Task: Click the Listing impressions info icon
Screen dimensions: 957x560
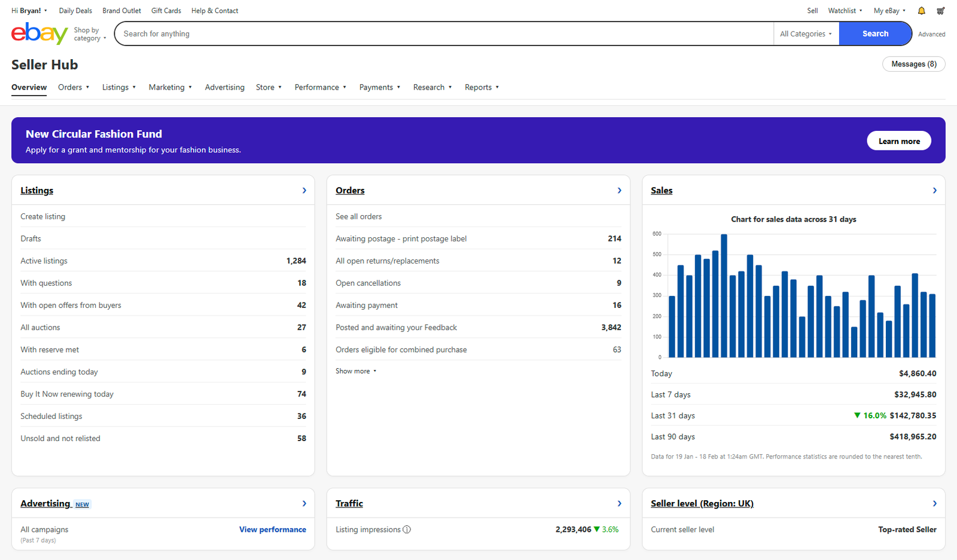Action: 407,530
